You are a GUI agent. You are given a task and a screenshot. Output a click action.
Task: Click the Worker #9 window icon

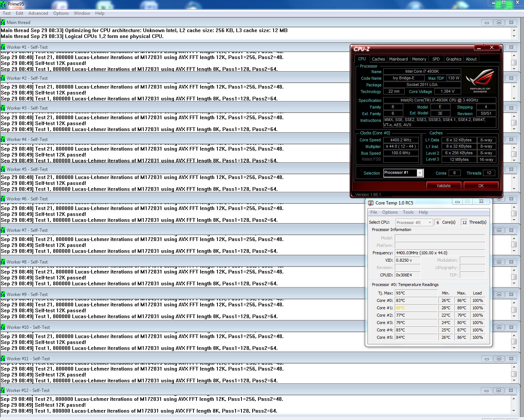click(x=3, y=294)
